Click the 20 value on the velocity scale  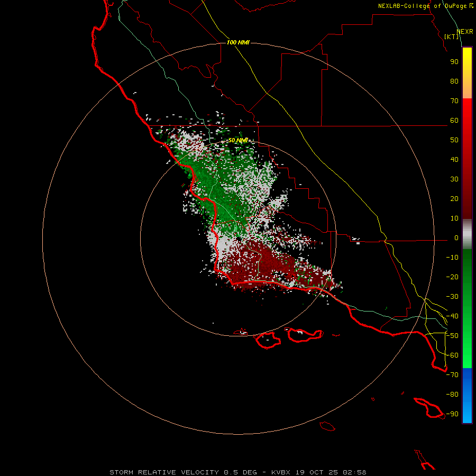coord(454,199)
